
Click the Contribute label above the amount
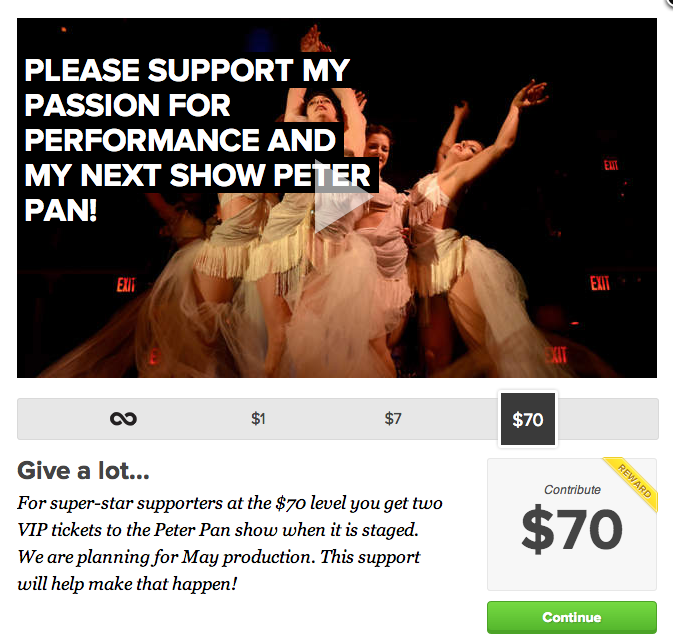click(572, 490)
